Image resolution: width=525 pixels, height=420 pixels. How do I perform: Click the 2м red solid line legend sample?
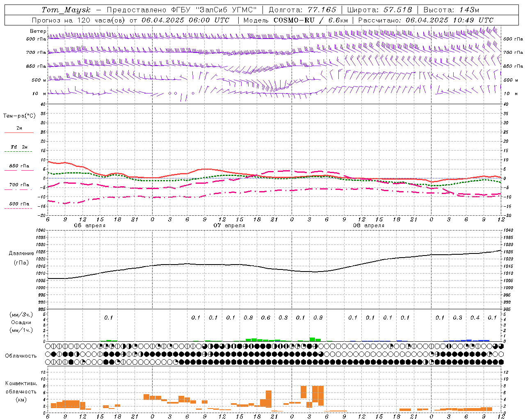coord(19,133)
